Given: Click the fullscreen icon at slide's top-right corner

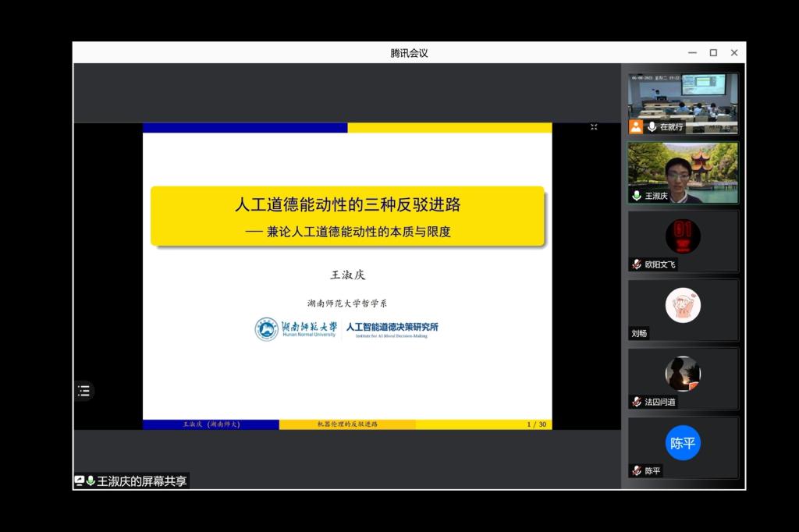Looking at the screenshot, I should coord(594,127).
